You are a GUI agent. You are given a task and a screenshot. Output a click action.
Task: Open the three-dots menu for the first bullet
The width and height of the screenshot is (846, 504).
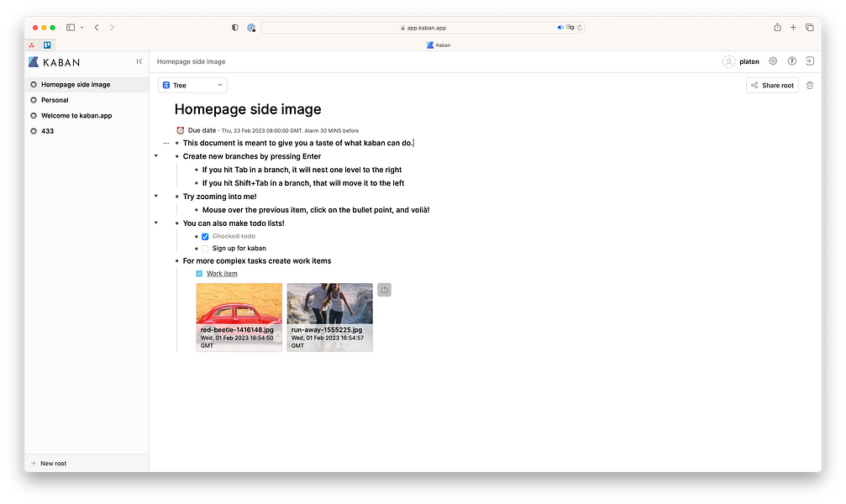(x=166, y=143)
